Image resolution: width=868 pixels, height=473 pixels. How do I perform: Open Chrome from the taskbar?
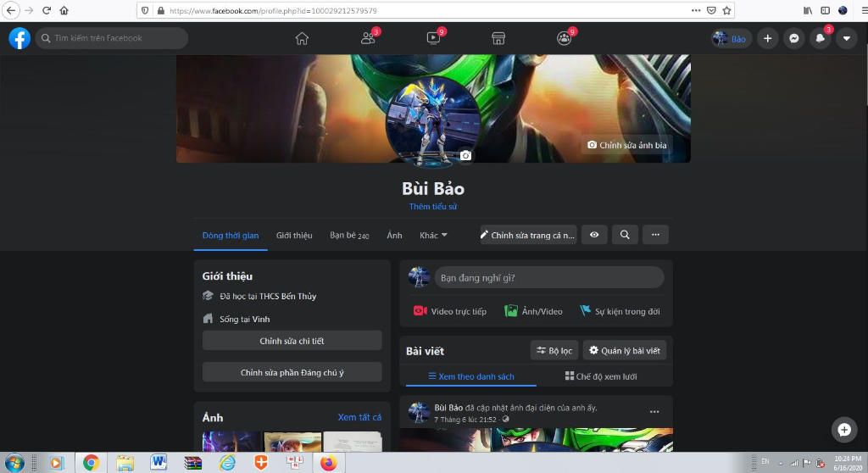tap(91, 463)
